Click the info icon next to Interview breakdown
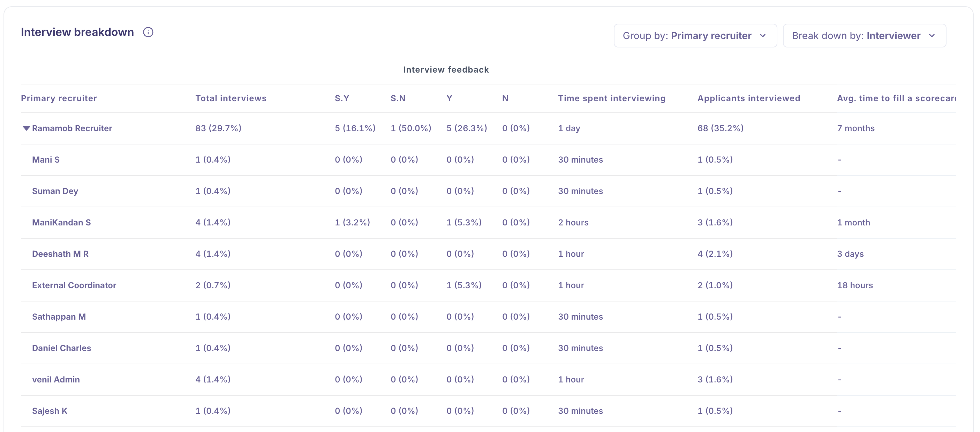The image size is (980, 432). (x=148, y=32)
